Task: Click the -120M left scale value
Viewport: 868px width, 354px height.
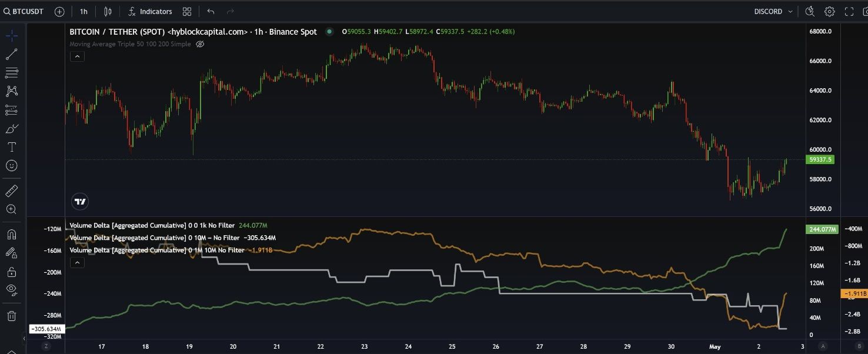Action: point(52,229)
